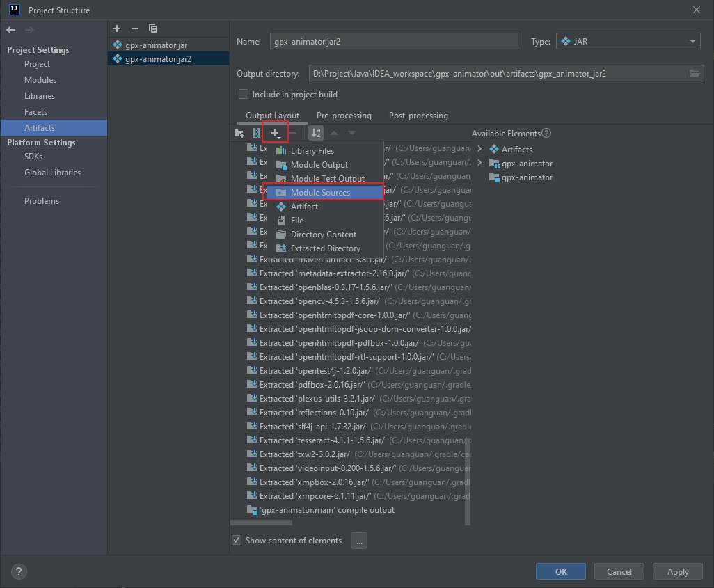The height and width of the screenshot is (588, 714).
Task: Click the OK button
Action: coord(560,571)
